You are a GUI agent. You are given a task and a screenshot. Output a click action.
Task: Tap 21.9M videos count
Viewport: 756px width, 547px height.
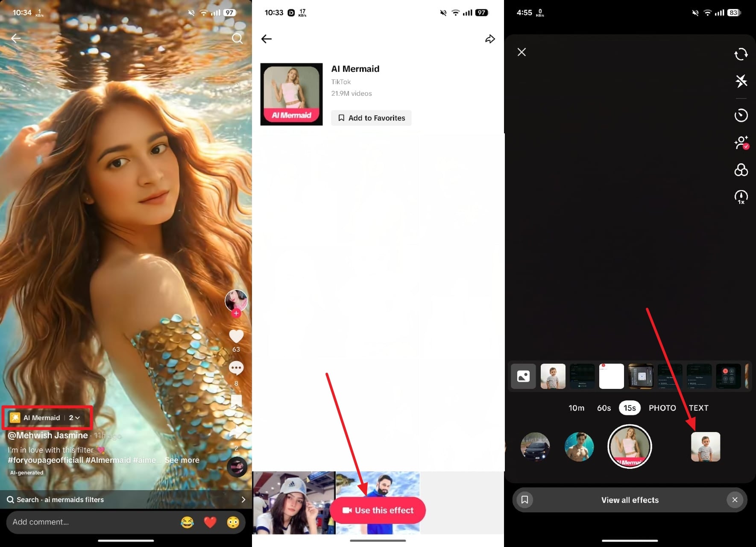coord(352,94)
